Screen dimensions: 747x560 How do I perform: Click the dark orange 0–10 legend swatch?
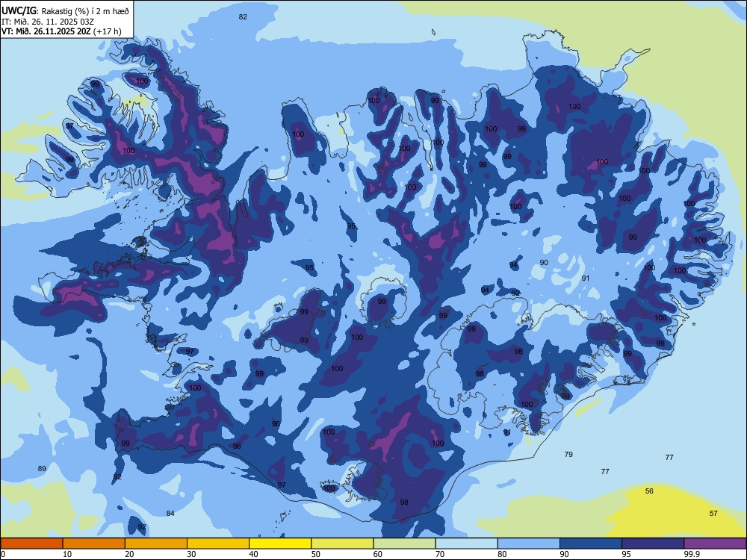(x=31, y=544)
